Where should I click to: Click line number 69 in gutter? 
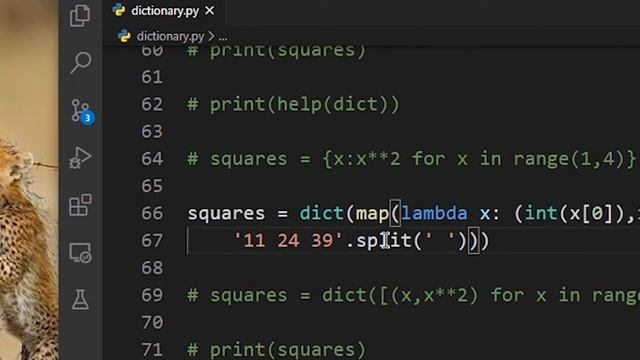click(x=152, y=295)
